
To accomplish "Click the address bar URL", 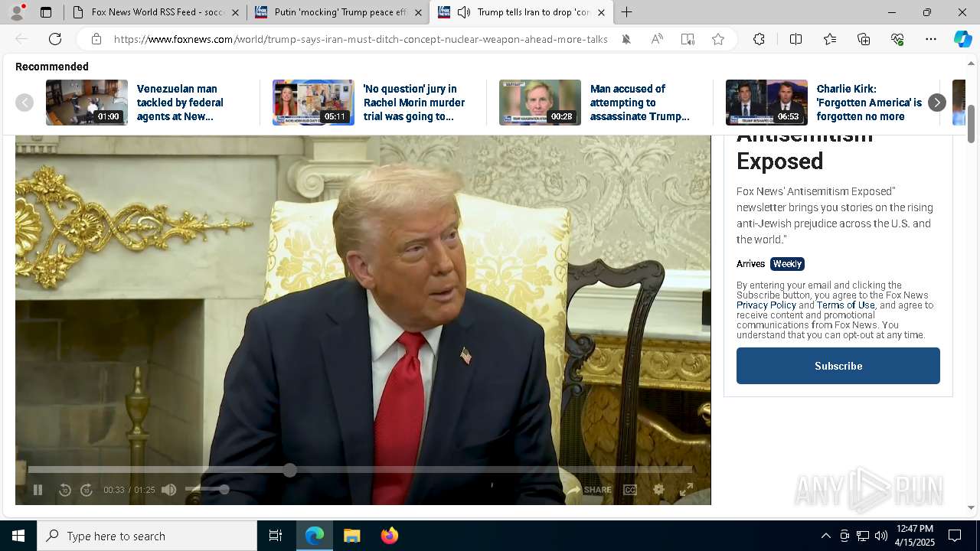I will pos(361,39).
